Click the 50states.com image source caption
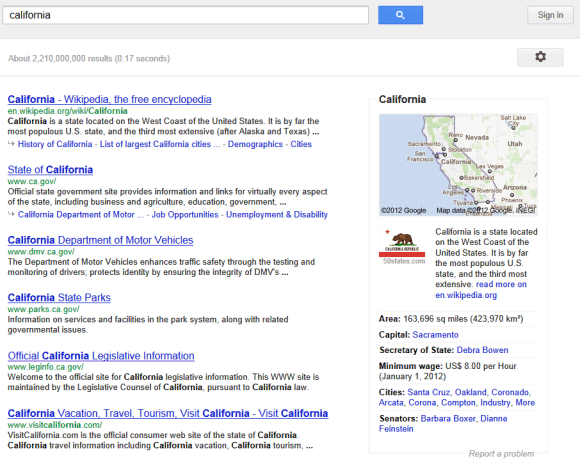This screenshot has height=463, width=580. 404,261
